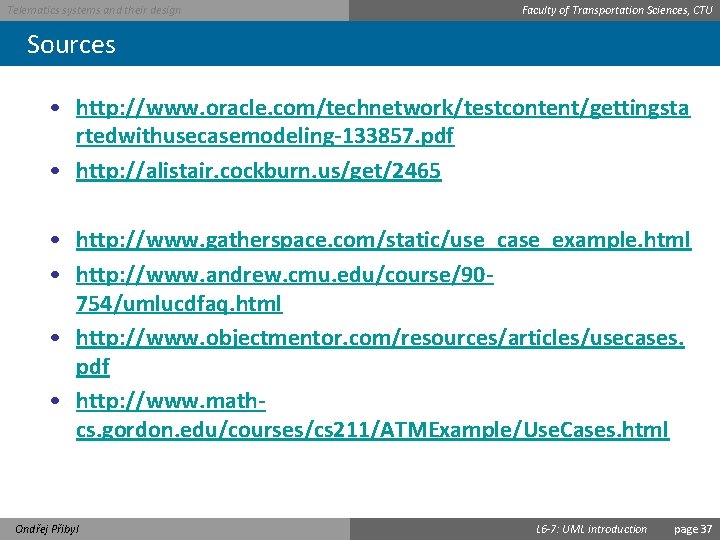The height and width of the screenshot is (540, 720).
Task: Open the math-cs.gordon.edu ATMExample UseCases link
Action: click(372, 416)
